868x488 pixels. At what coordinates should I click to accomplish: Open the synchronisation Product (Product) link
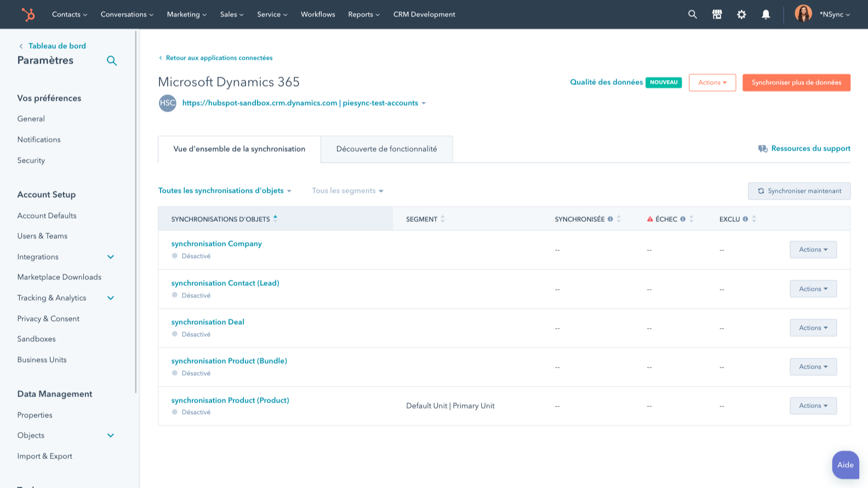click(230, 400)
